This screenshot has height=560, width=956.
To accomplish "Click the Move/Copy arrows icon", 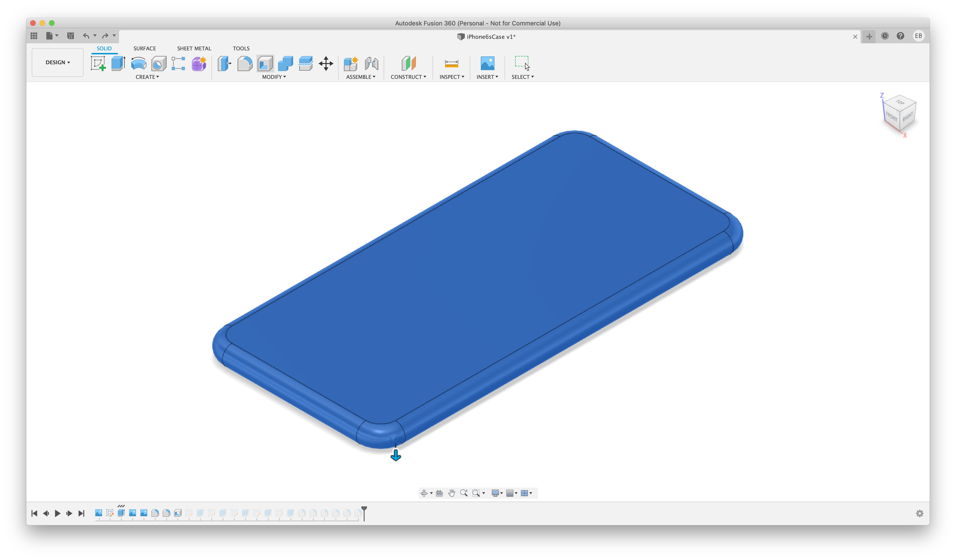I will (x=326, y=63).
